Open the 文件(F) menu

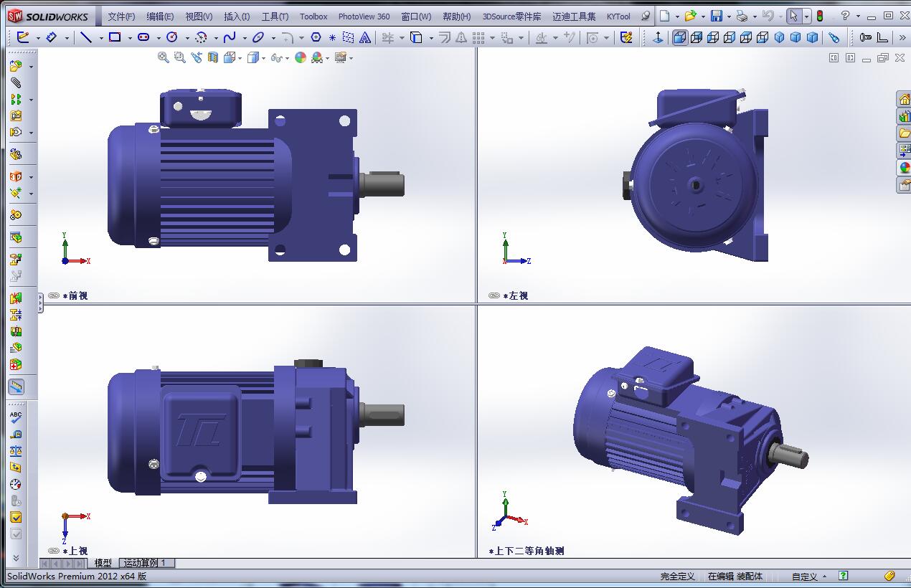pyautogui.click(x=121, y=16)
